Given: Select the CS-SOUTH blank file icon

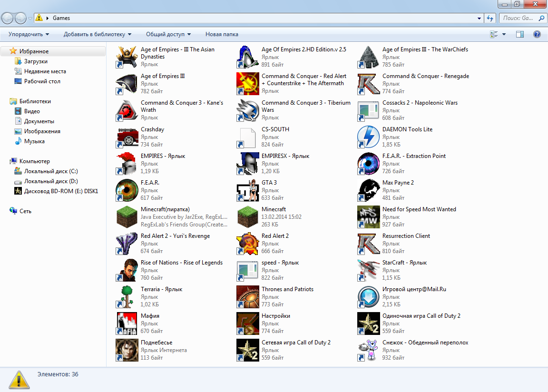Looking at the screenshot, I should 248,137.
